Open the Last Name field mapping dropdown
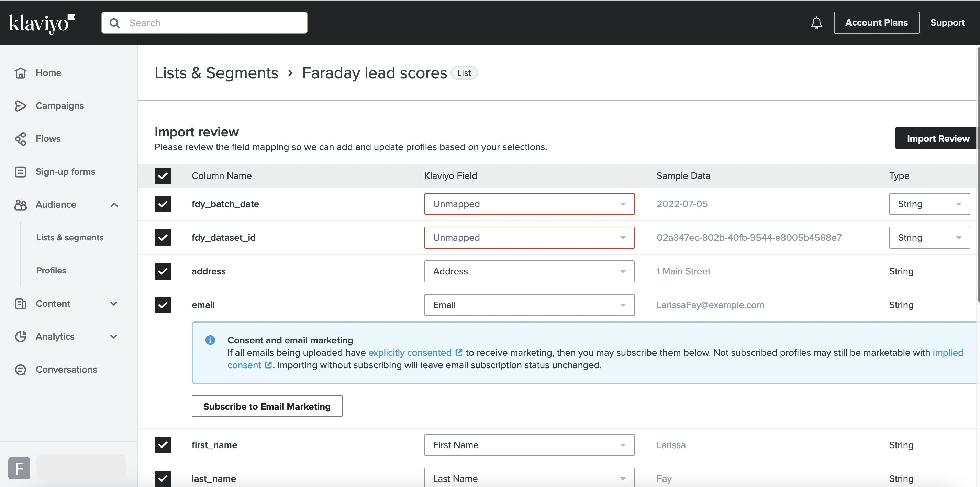Viewport: 980px width, 487px height. coord(529,478)
